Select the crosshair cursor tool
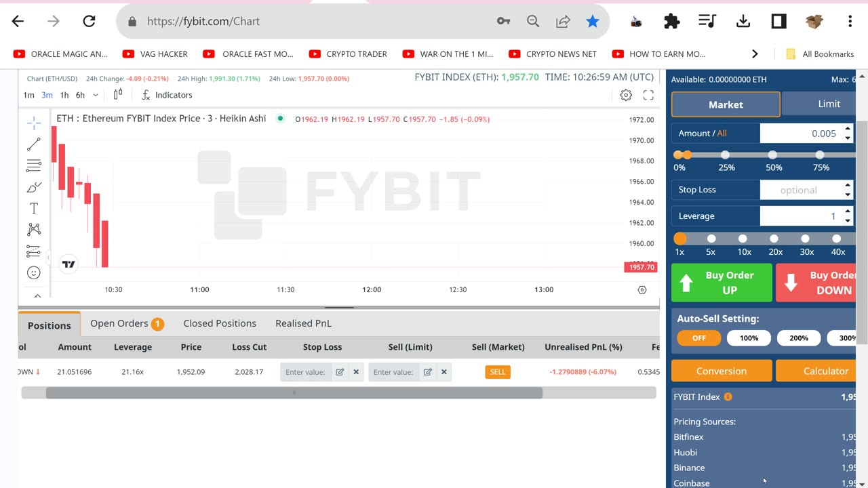The width and height of the screenshot is (868, 488). tap(34, 123)
